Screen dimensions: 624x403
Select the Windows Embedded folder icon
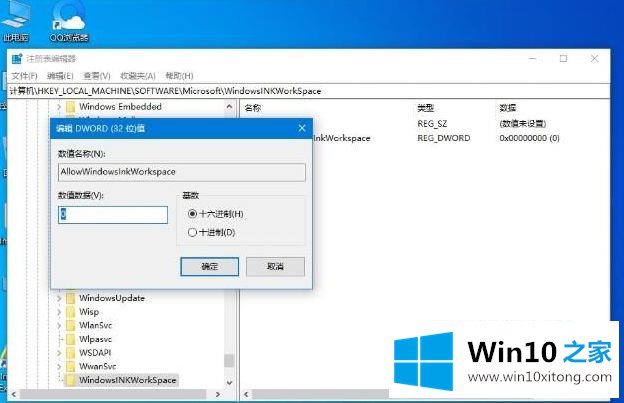(70, 107)
